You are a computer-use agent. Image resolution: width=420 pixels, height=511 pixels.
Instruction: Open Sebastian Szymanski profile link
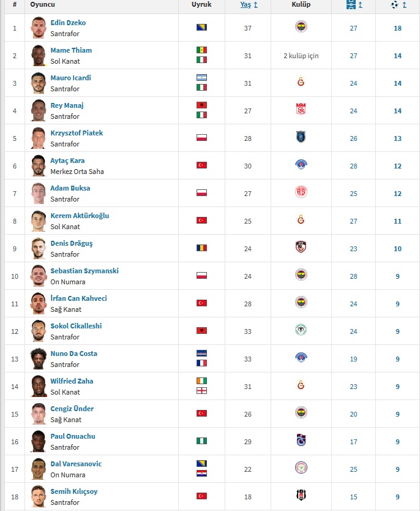84,271
